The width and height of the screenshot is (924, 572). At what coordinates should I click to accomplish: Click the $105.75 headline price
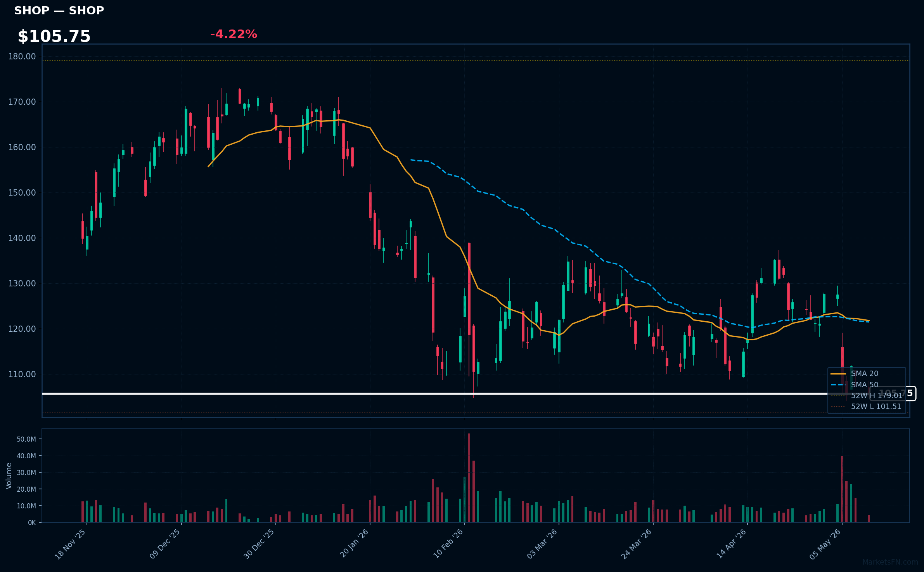[54, 36]
